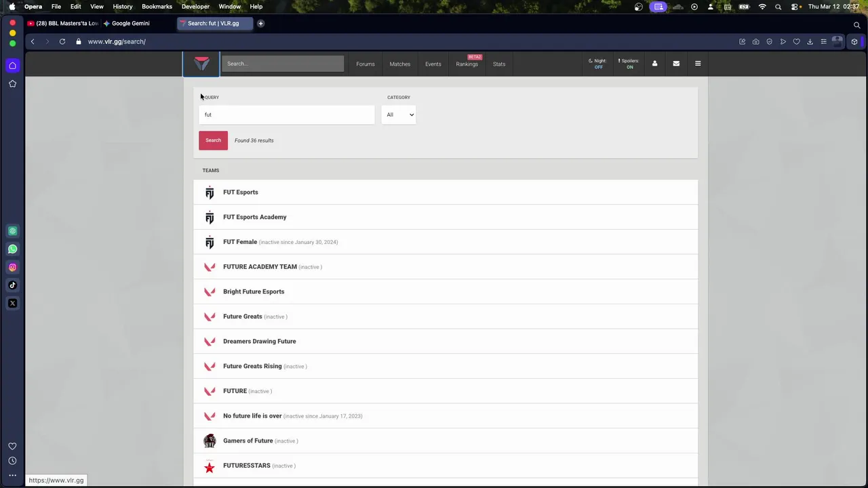The height and width of the screenshot is (488, 868).
Task: Open the sidebar three-dots more menu
Action: (12, 476)
